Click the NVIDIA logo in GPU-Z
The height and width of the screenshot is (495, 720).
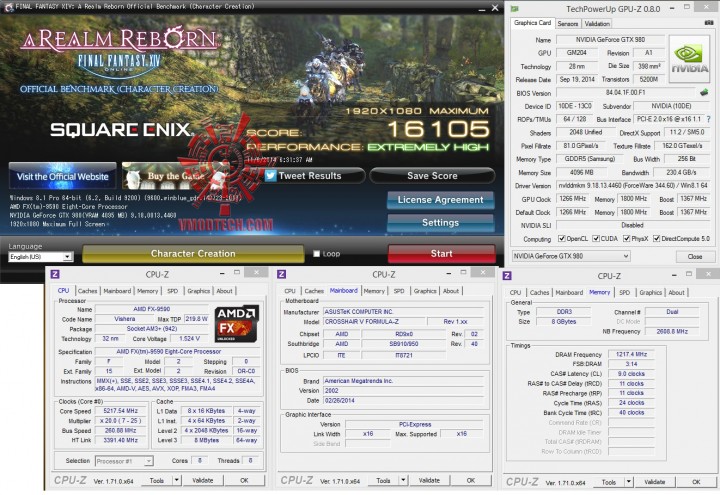[689, 59]
